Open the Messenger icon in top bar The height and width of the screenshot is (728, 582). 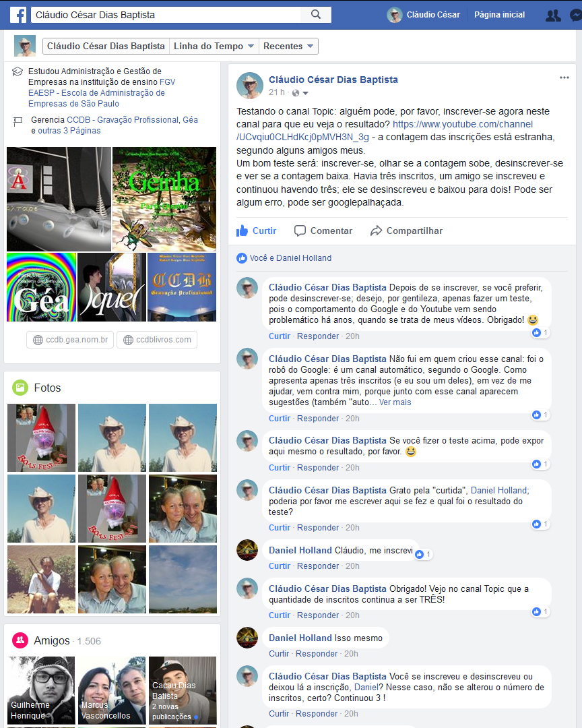pyautogui.click(x=576, y=16)
